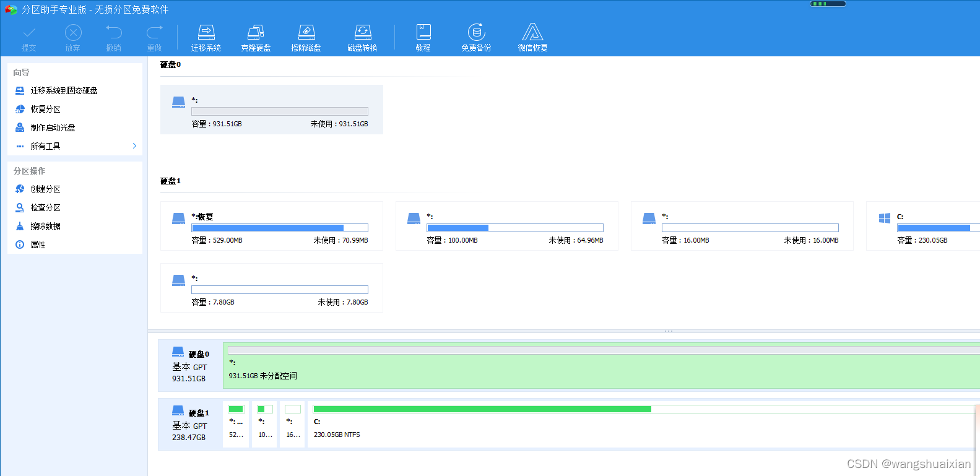Click the drive icon of 恢复 partition
Screen dimensions: 980x476
point(178,219)
